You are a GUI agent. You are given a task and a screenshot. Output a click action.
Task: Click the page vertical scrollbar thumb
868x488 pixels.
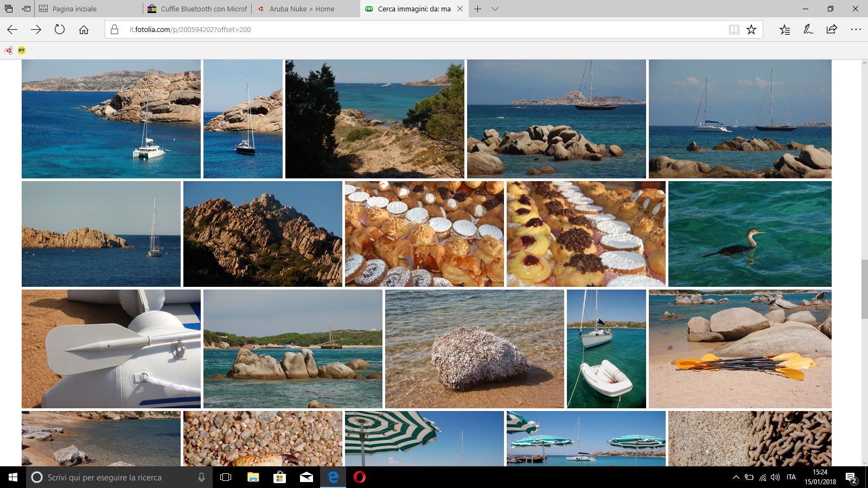point(864,289)
